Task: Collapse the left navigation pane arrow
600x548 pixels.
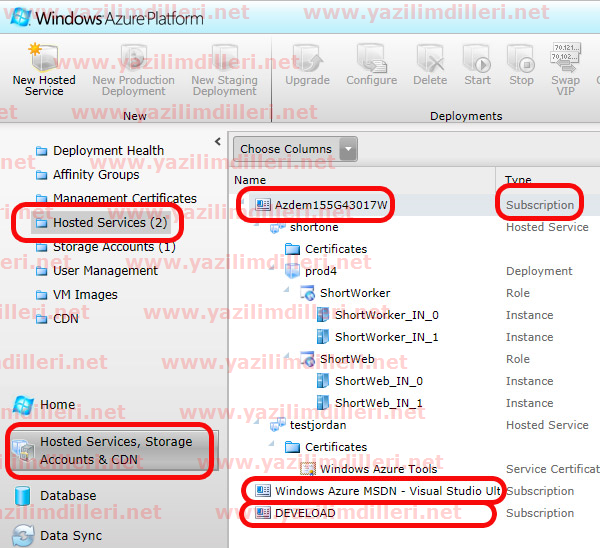Action: 218,143
